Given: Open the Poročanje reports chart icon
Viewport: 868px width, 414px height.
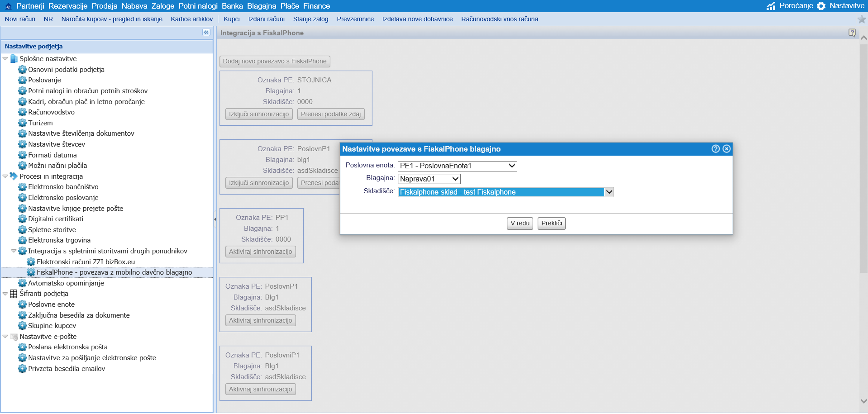Looking at the screenshot, I should pyautogui.click(x=771, y=6).
